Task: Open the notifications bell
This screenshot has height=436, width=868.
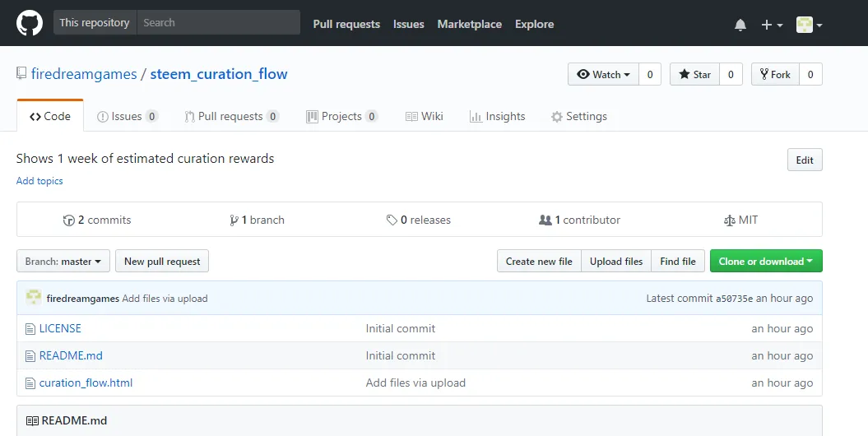Action: coord(740,25)
